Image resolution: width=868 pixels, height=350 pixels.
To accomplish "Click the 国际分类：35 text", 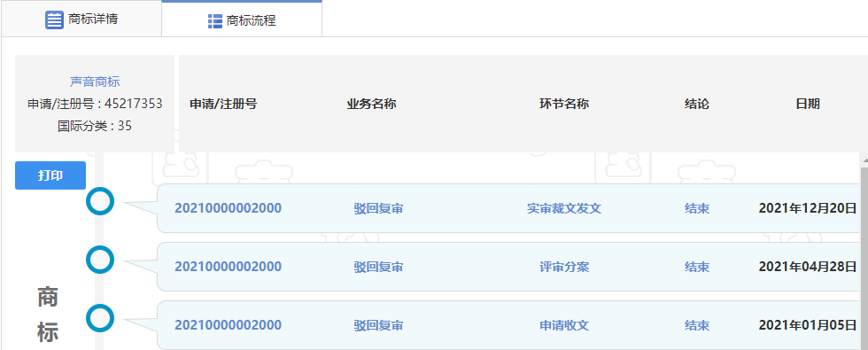I will pos(95,126).
